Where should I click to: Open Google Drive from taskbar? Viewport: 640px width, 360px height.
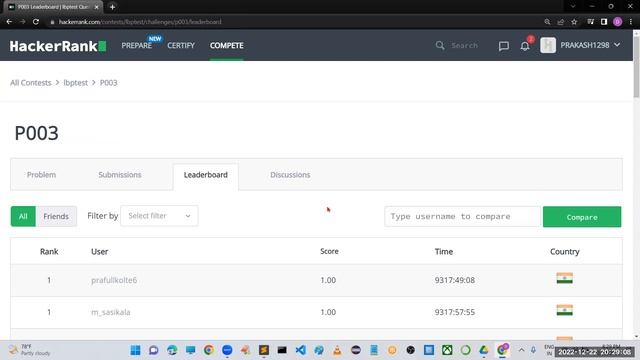click(484, 350)
